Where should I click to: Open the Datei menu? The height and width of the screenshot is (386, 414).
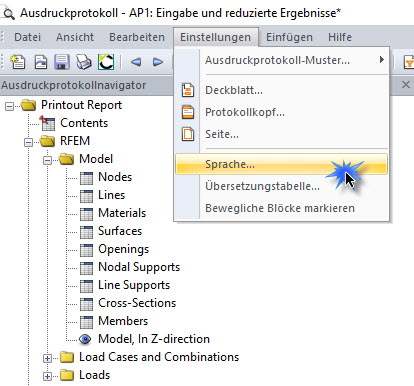tap(27, 37)
